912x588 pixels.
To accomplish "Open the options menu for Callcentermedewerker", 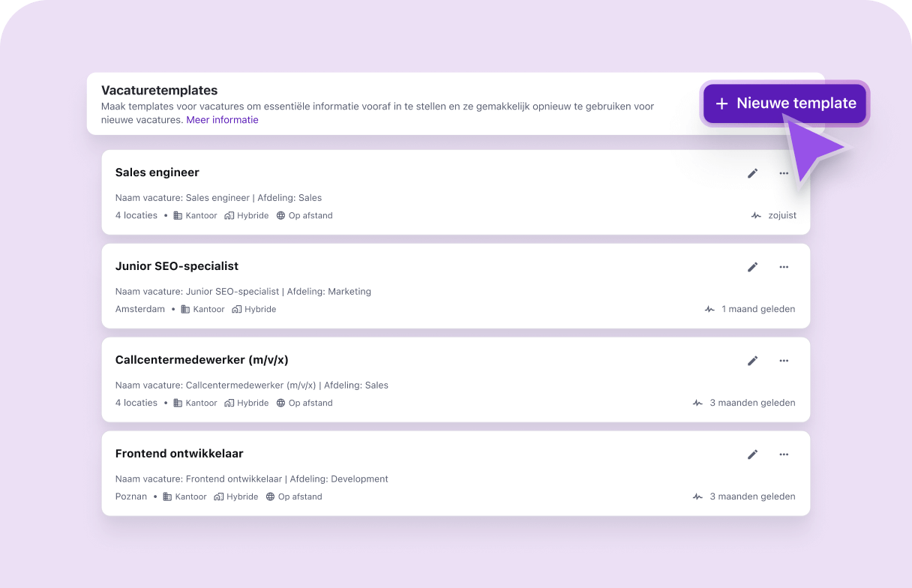I will click(x=784, y=361).
